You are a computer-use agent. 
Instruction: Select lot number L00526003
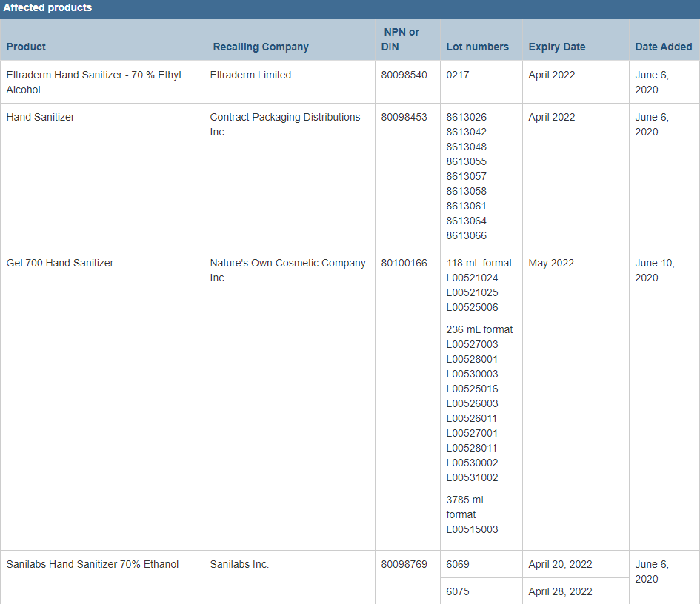[x=472, y=403]
